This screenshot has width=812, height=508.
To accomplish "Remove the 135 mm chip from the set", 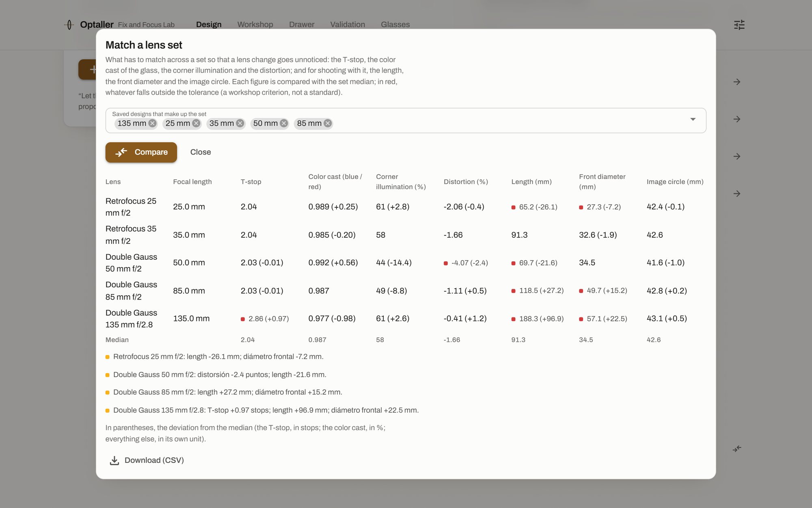I will pos(152,123).
